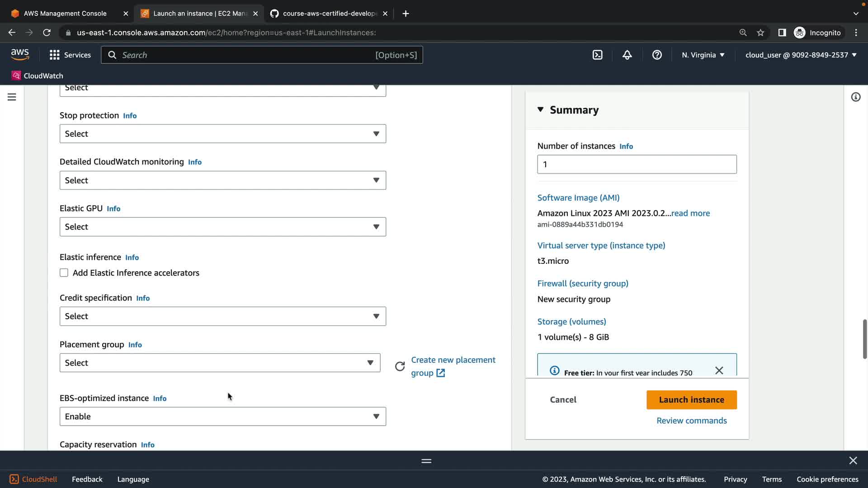Image resolution: width=868 pixels, height=488 pixels.
Task: Click the Number of instances field
Action: coord(637,164)
